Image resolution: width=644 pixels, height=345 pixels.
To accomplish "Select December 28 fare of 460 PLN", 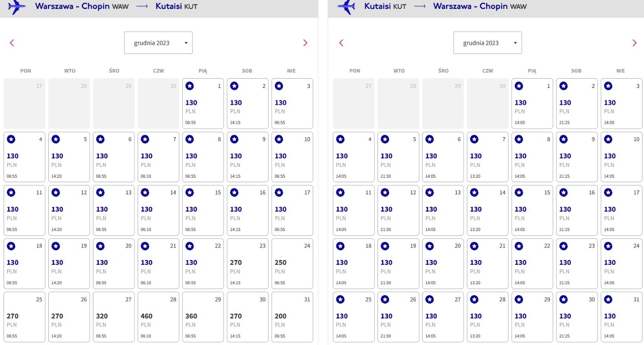I will [x=158, y=317].
